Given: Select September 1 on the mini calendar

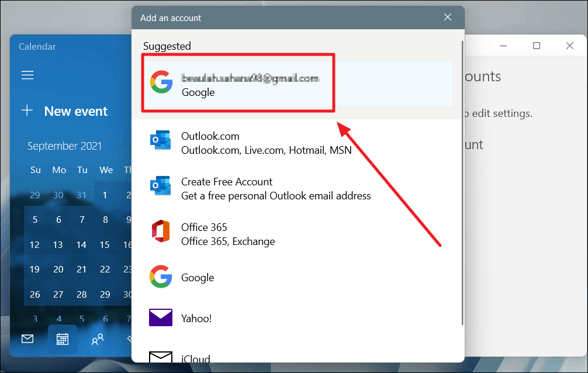Looking at the screenshot, I should click(105, 194).
